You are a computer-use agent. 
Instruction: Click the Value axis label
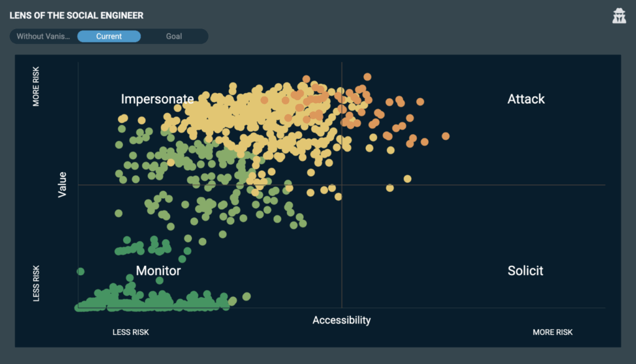[62, 184]
